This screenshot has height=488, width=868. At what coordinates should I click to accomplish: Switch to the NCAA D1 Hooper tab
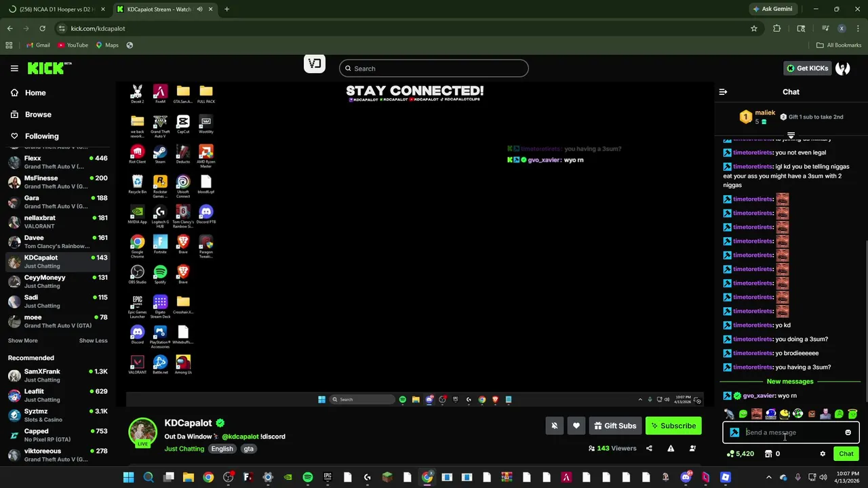pyautogui.click(x=56, y=9)
